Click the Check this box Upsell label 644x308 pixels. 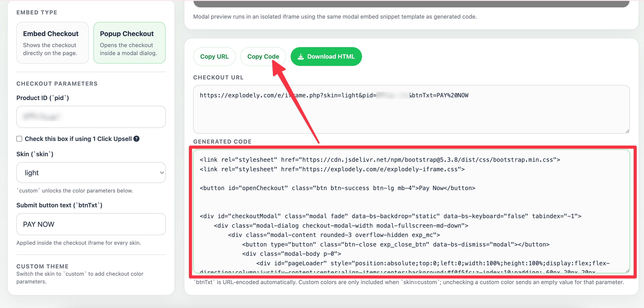click(78, 139)
